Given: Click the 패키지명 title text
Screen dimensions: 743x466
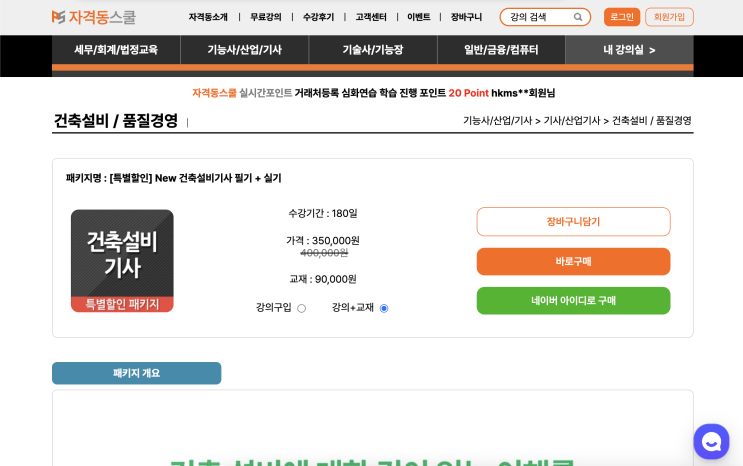Looking at the screenshot, I should (173, 178).
